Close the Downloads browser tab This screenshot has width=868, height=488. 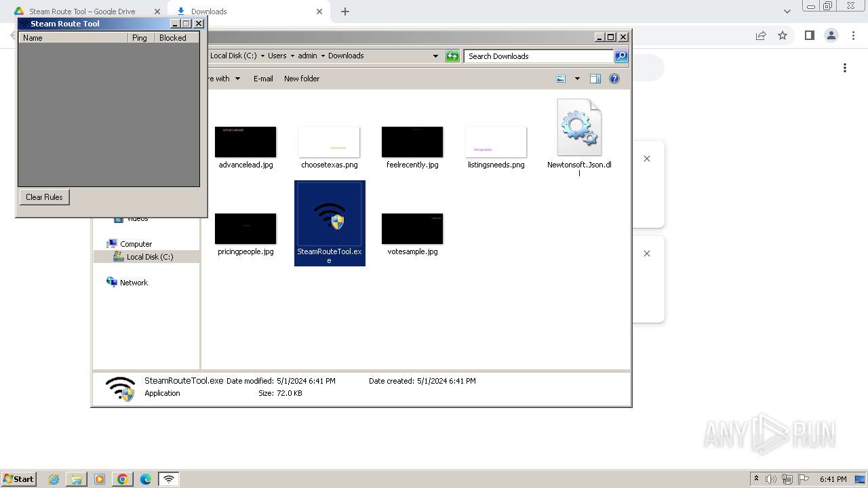click(x=319, y=12)
